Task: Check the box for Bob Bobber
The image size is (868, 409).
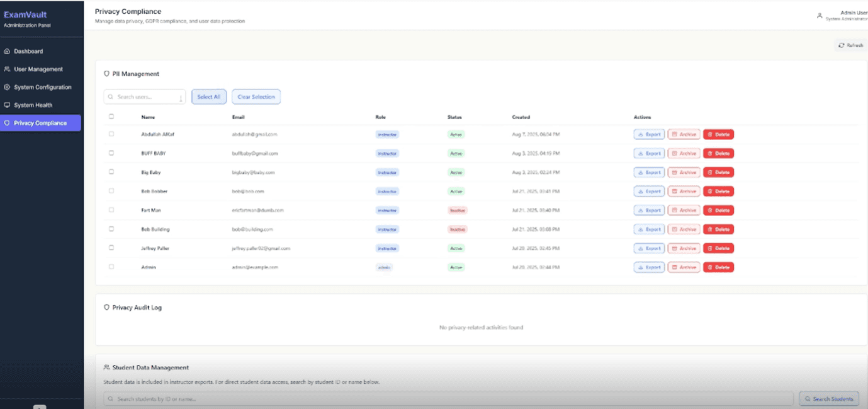Action: 111,191
